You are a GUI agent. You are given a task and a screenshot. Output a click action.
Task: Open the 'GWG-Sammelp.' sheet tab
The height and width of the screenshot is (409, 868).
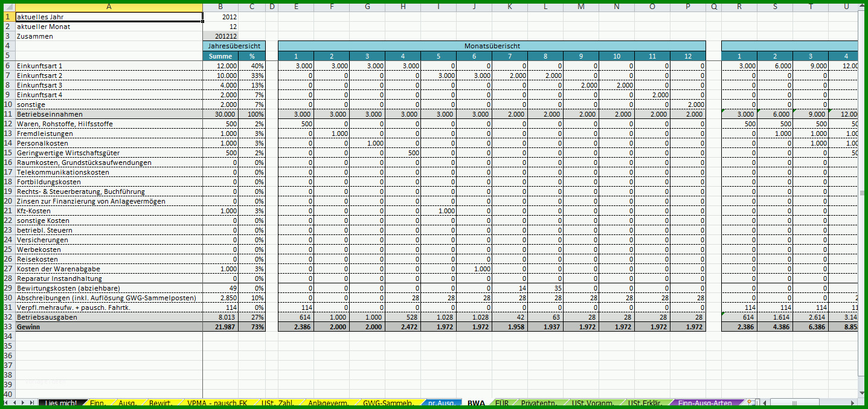388,403
